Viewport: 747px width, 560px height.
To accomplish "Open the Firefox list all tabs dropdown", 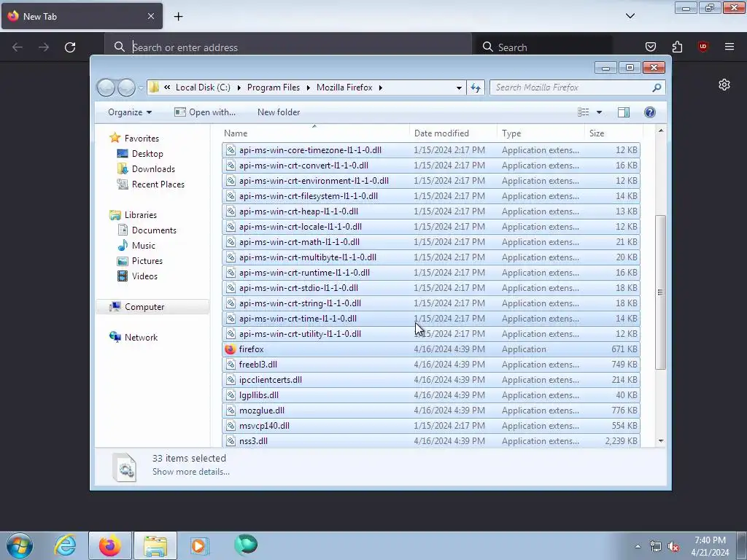I will click(630, 16).
